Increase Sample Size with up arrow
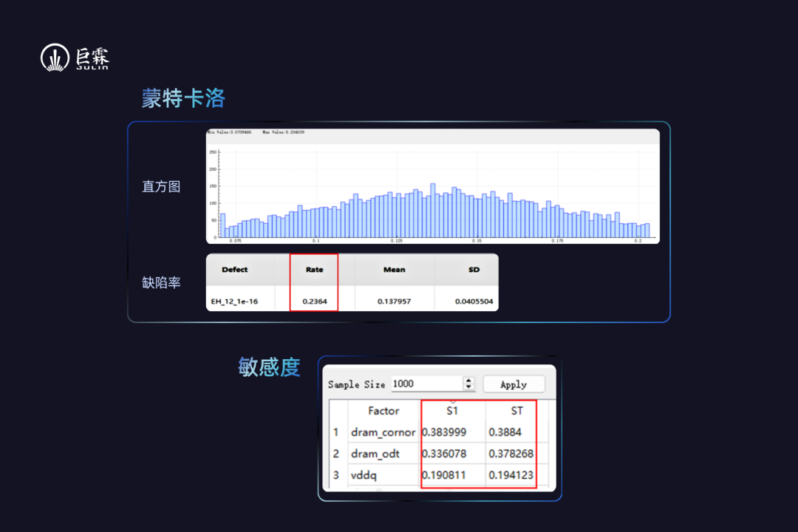Viewport: 798px width, 532px height. tap(468, 381)
